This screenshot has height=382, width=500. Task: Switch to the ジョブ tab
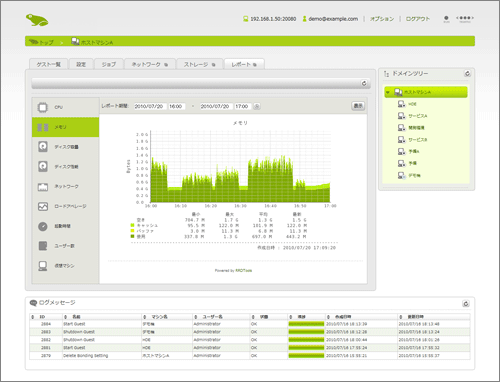pos(109,64)
